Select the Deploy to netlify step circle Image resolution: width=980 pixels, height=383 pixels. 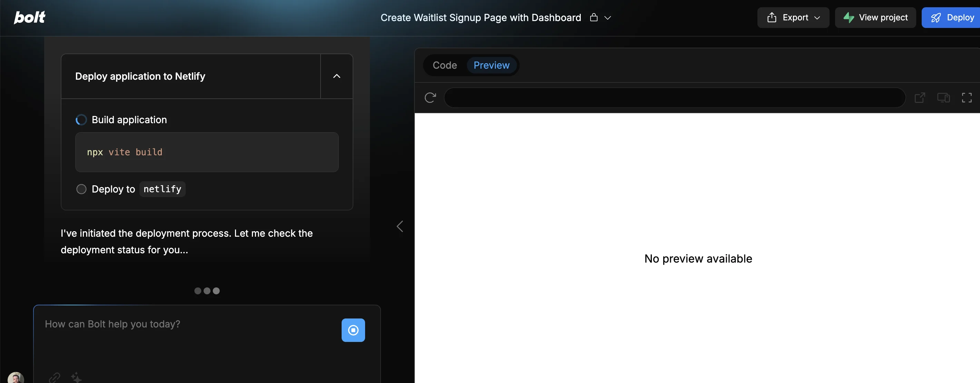[81, 189]
